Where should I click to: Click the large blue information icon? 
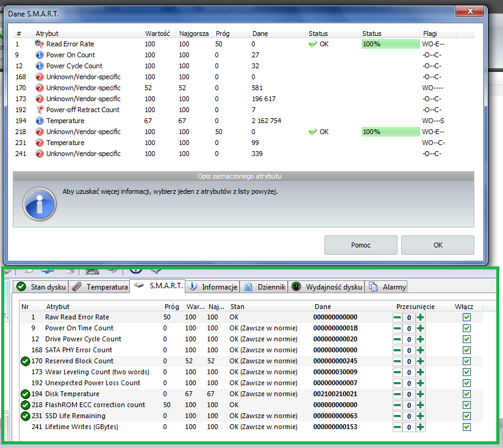pyautogui.click(x=40, y=204)
